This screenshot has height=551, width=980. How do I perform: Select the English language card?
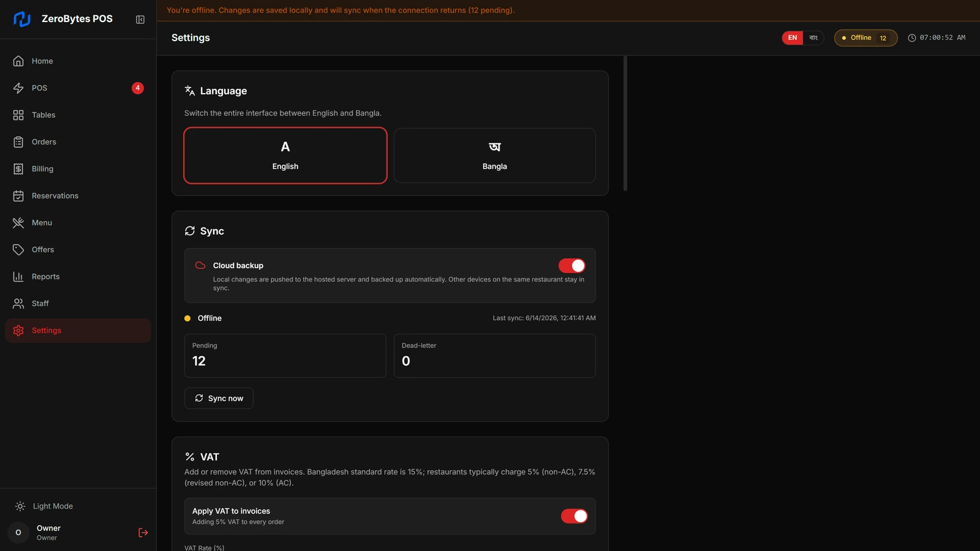pos(285,156)
